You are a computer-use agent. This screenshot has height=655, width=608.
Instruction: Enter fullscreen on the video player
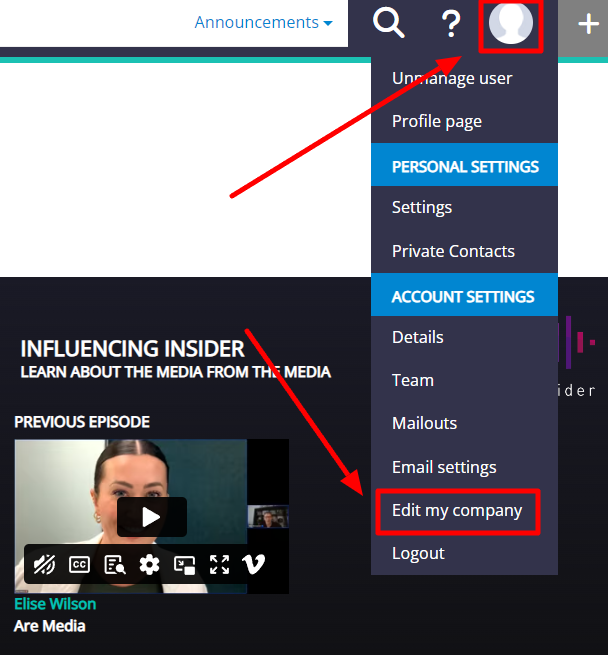pyautogui.click(x=219, y=565)
